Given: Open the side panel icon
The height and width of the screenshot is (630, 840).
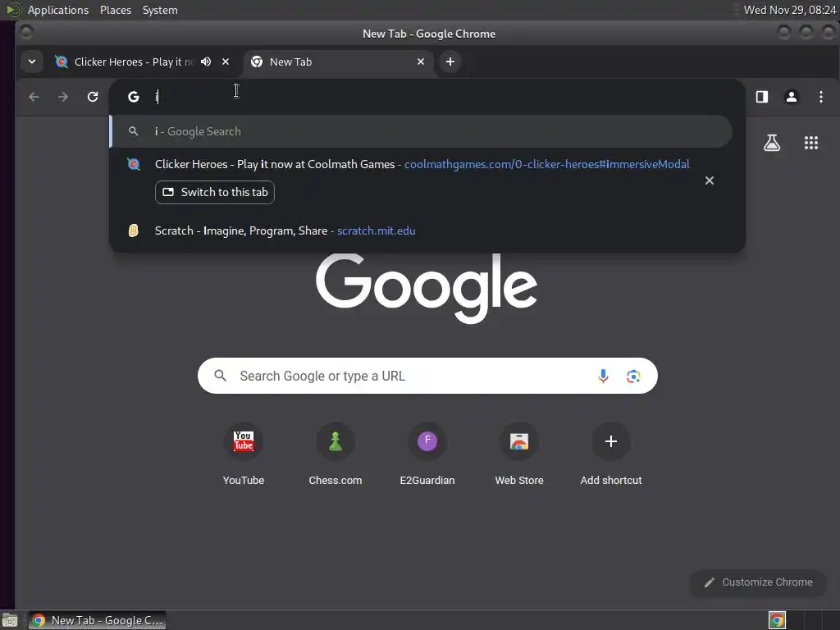Looking at the screenshot, I should tap(762, 97).
